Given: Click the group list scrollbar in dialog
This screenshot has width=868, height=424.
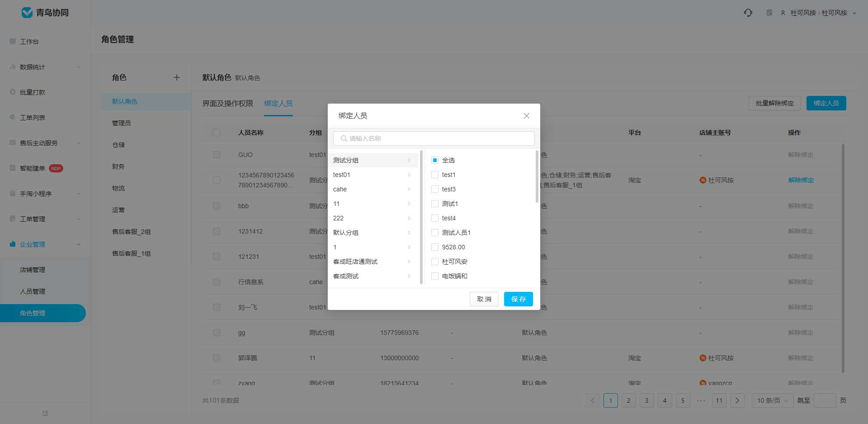Looking at the screenshot, I should point(421,217).
